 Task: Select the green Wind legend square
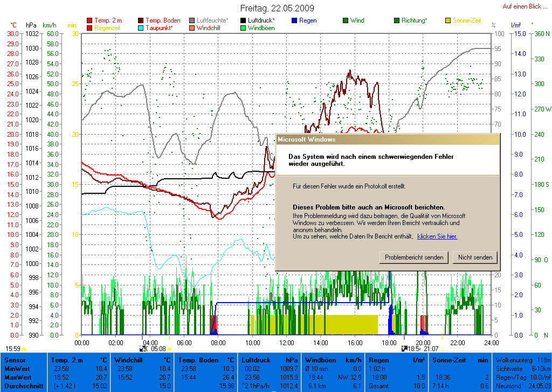point(346,21)
